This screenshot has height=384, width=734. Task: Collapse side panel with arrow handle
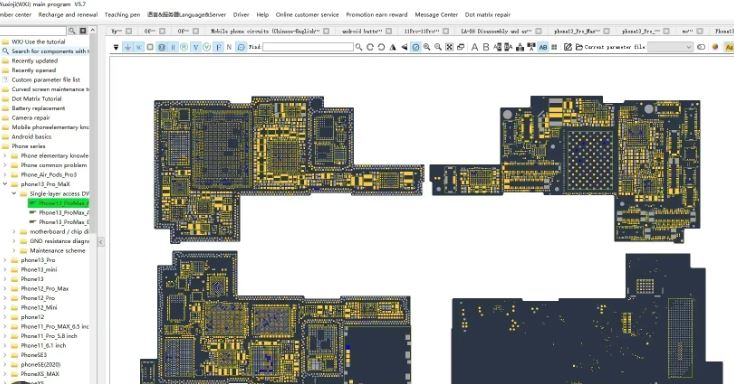(x=101, y=242)
